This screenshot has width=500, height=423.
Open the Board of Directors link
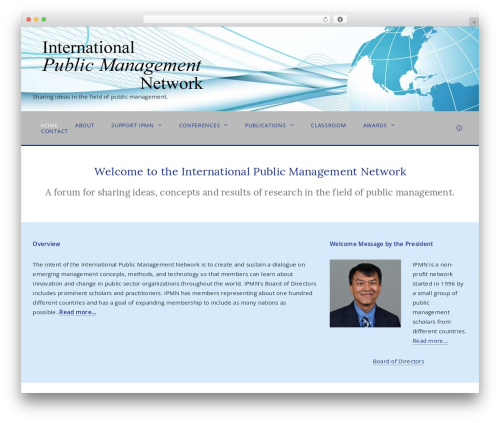pos(398,361)
